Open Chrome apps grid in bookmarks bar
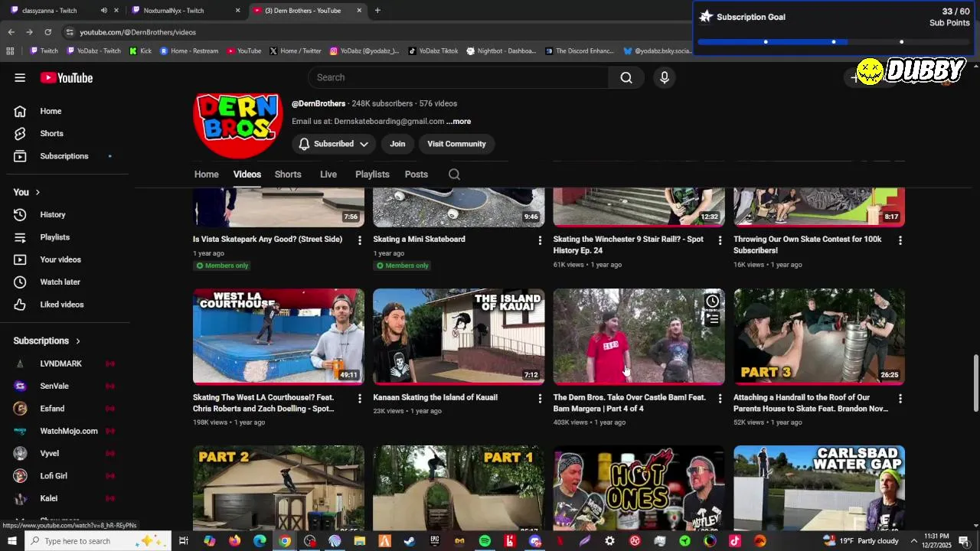The image size is (980, 551). (x=10, y=51)
